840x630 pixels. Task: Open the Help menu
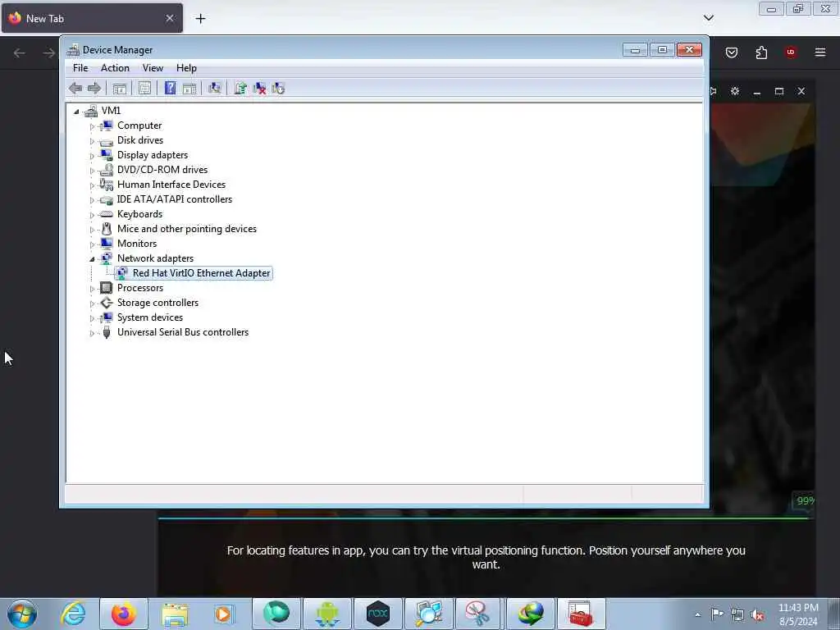[x=186, y=68]
